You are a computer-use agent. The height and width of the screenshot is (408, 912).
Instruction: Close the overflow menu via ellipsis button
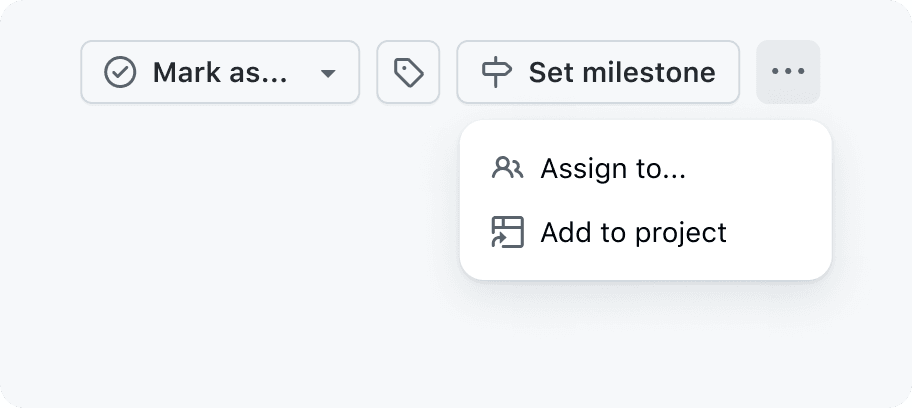tap(788, 72)
